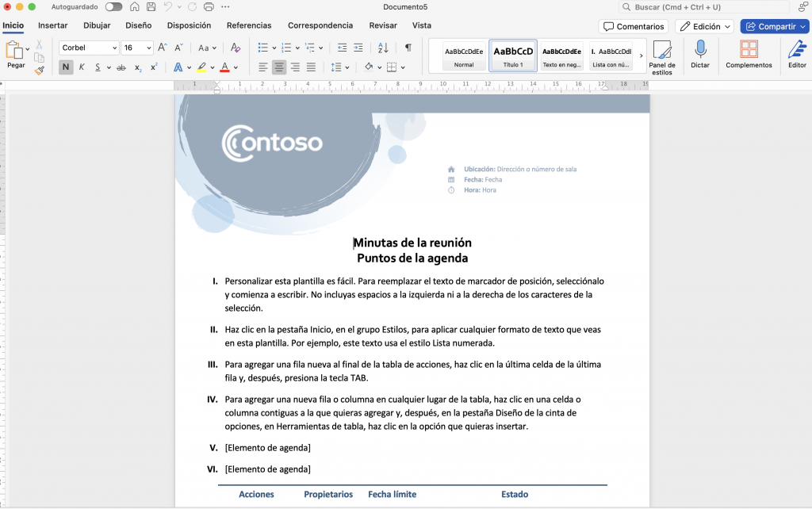
Task: Click the Compartir button
Action: (776, 26)
